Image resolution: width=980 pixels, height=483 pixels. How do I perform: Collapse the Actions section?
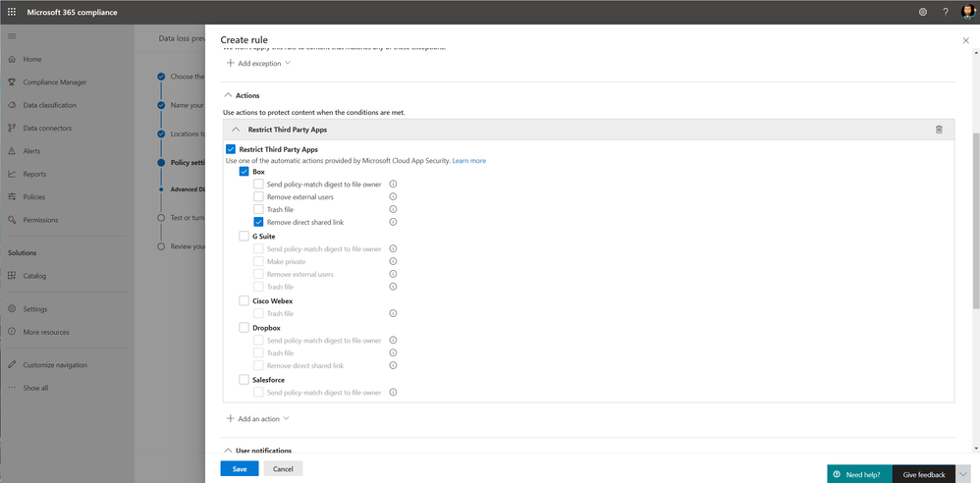click(x=228, y=95)
